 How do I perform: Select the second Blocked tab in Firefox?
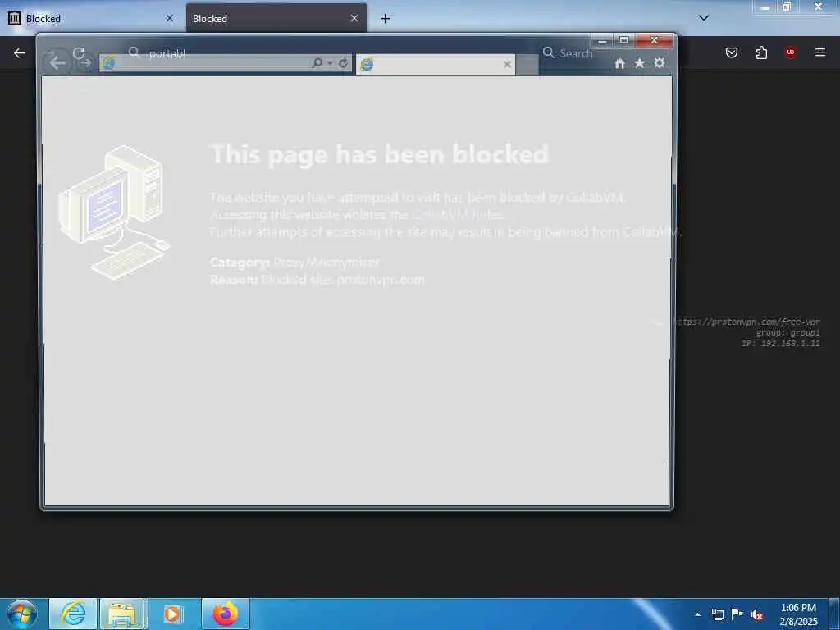click(277, 18)
